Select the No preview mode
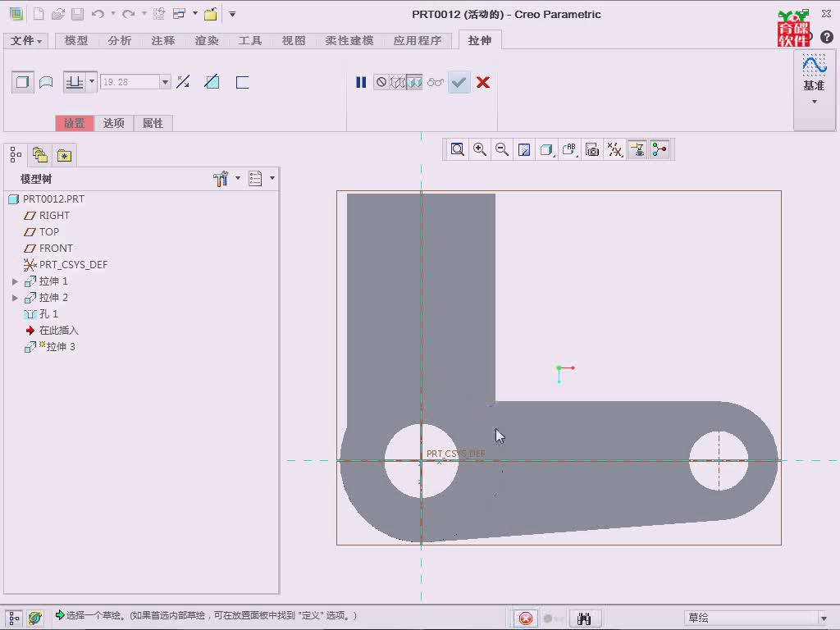840x630 pixels. (381, 82)
